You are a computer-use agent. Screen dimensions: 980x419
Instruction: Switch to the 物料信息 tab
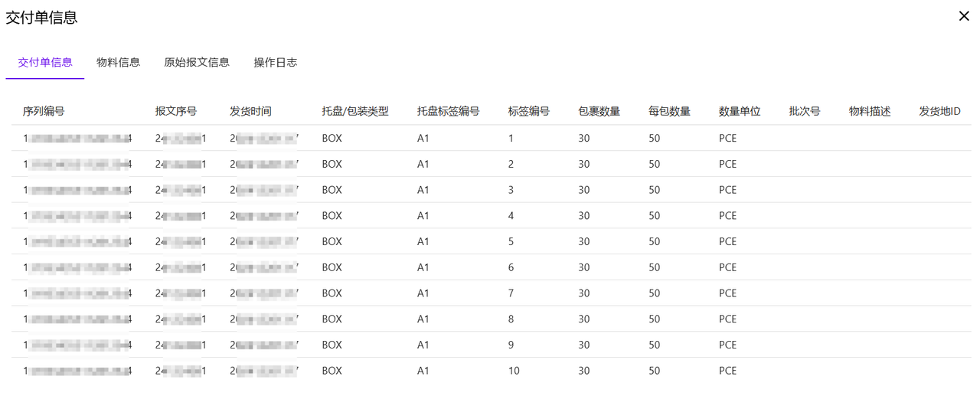(x=118, y=63)
